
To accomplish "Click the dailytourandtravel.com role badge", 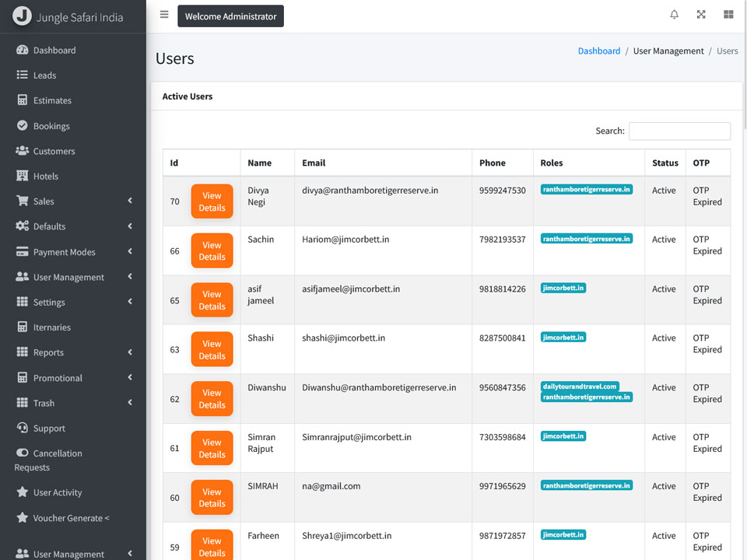I will tap(580, 387).
